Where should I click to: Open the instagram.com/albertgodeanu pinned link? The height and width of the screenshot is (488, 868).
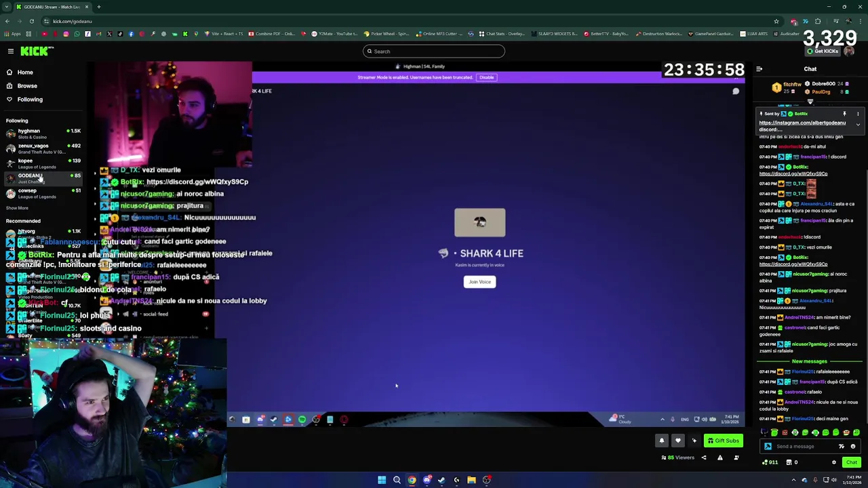pos(802,123)
